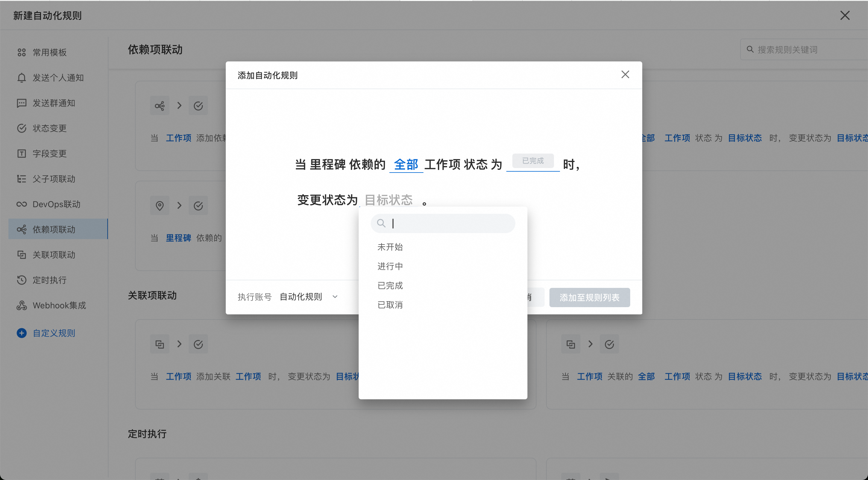The width and height of the screenshot is (868, 480).
Task: Click check-circle icon on 里程碑 rule card
Action: [198, 205]
